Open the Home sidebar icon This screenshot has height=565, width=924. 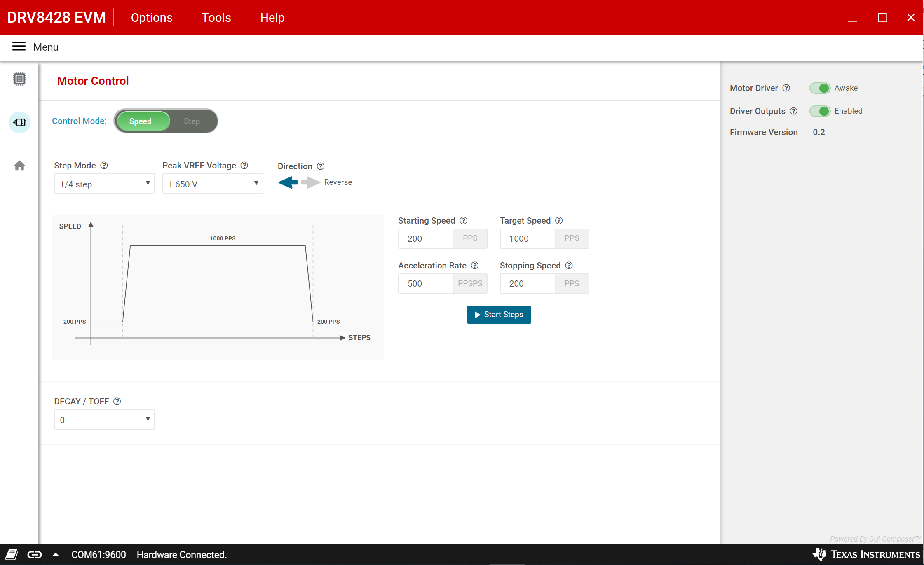pyautogui.click(x=19, y=166)
